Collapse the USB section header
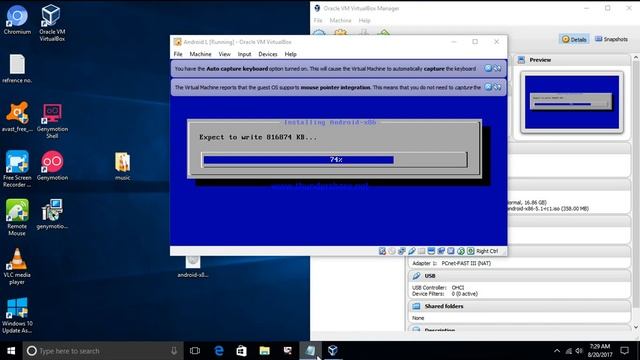 click(519, 276)
